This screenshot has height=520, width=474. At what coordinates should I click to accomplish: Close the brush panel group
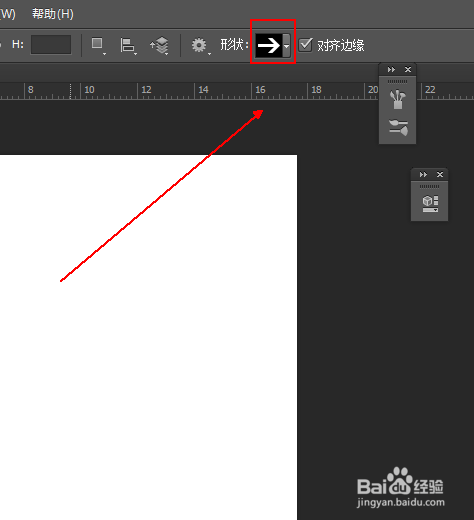click(408, 69)
